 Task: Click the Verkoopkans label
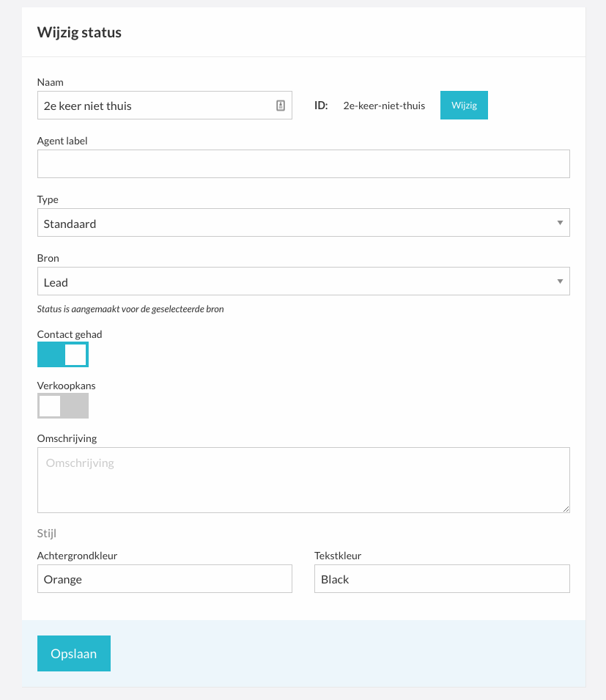tap(67, 386)
